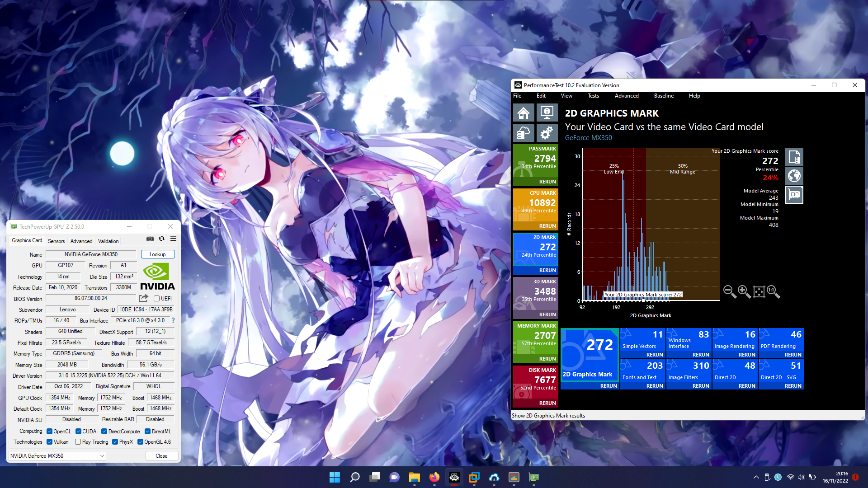
Task: Open the Tests menu
Action: [x=593, y=96]
